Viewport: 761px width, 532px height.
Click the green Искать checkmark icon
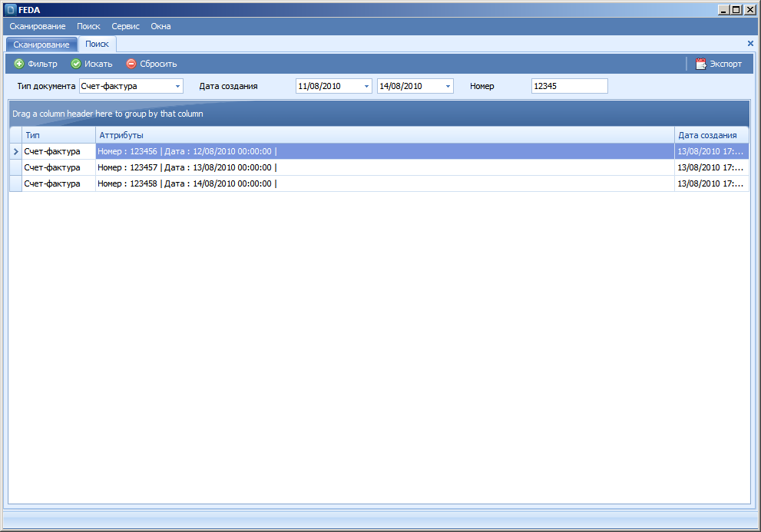coord(76,64)
